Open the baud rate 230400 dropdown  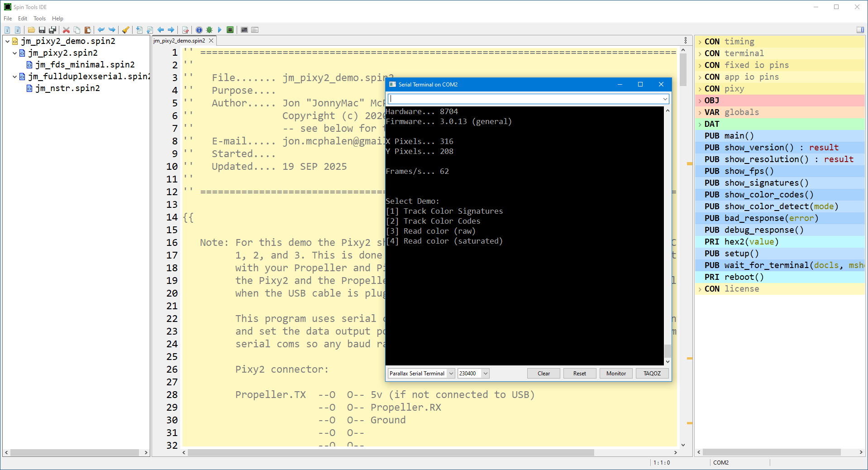click(x=485, y=374)
